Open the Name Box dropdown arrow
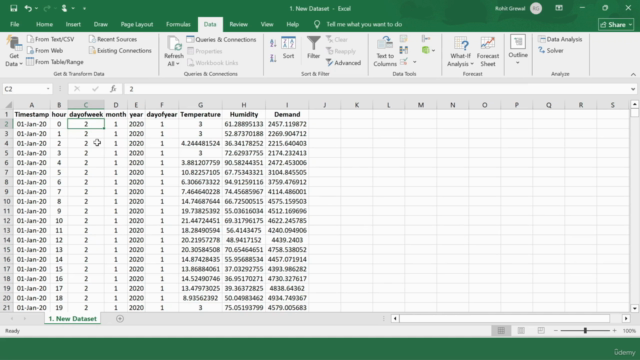The width and height of the screenshot is (640, 360). [48, 89]
